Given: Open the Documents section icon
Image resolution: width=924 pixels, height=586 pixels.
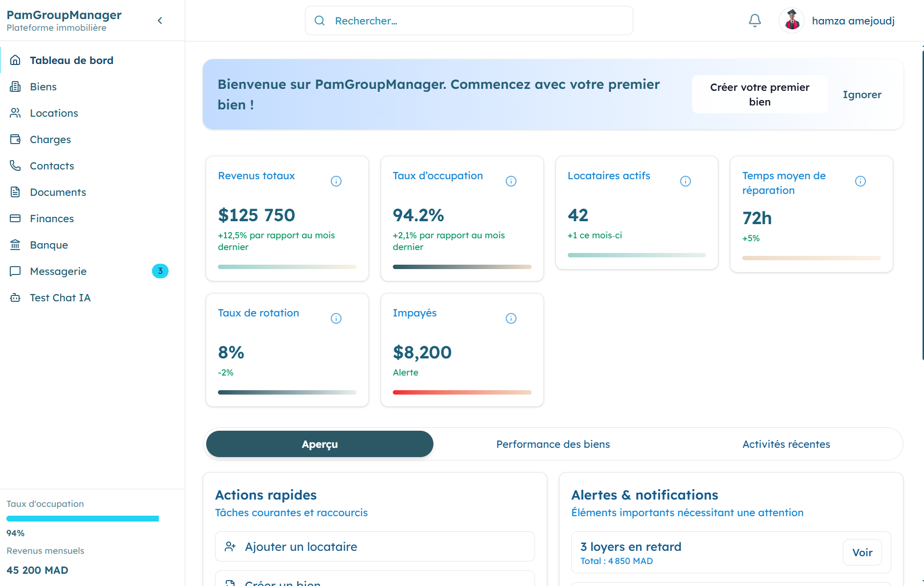Looking at the screenshot, I should [x=16, y=192].
